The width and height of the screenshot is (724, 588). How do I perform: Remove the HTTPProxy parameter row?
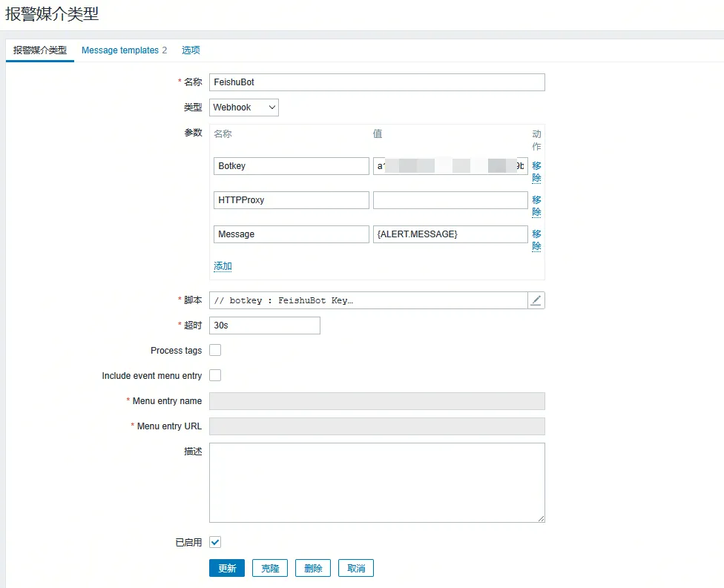click(536, 206)
